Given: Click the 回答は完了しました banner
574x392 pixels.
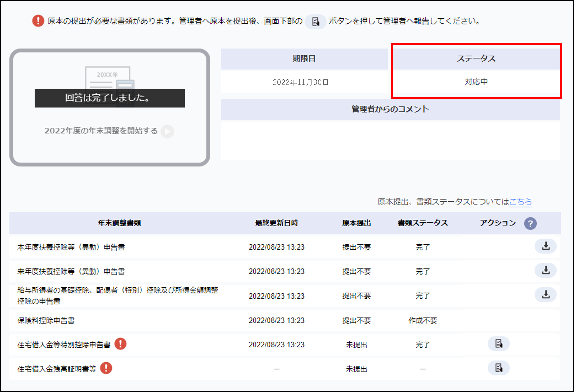Looking at the screenshot, I should point(109,98).
